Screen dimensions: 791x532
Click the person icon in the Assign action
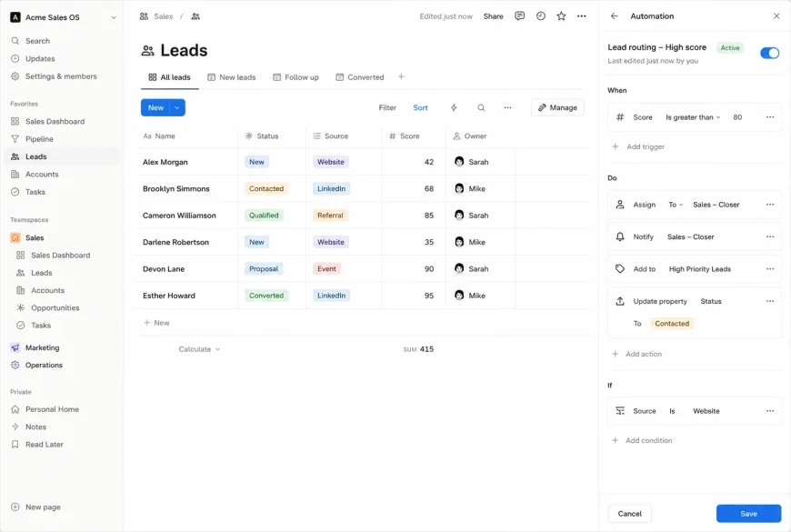point(620,205)
